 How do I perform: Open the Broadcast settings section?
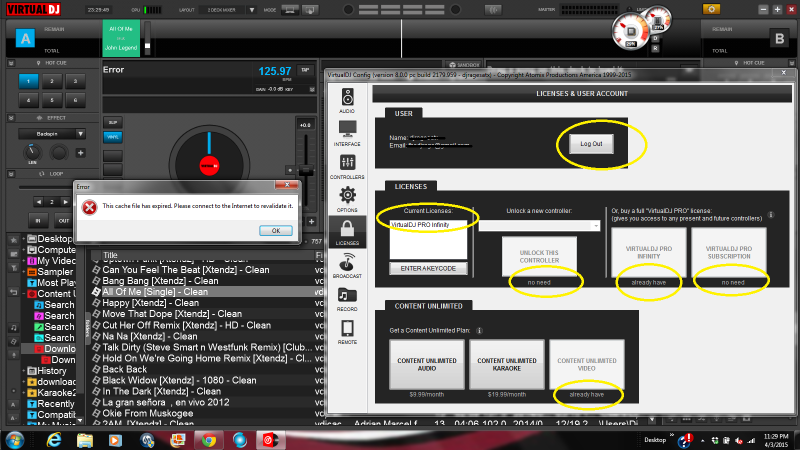[347, 265]
